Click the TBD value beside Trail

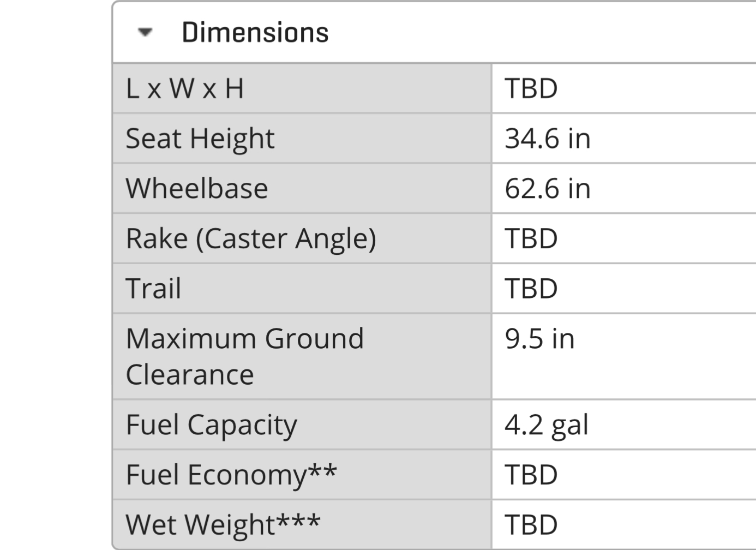(531, 289)
